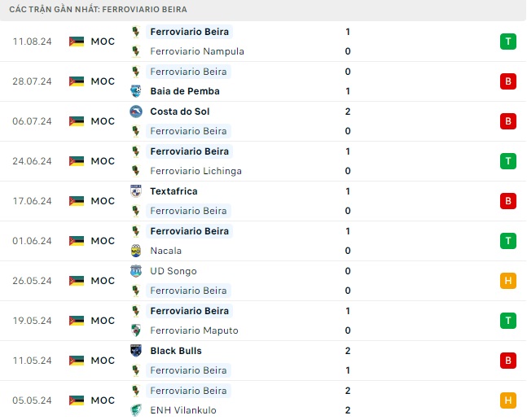
Task: Click the Textafrica club crest
Action: pyautogui.click(x=135, y=191)
